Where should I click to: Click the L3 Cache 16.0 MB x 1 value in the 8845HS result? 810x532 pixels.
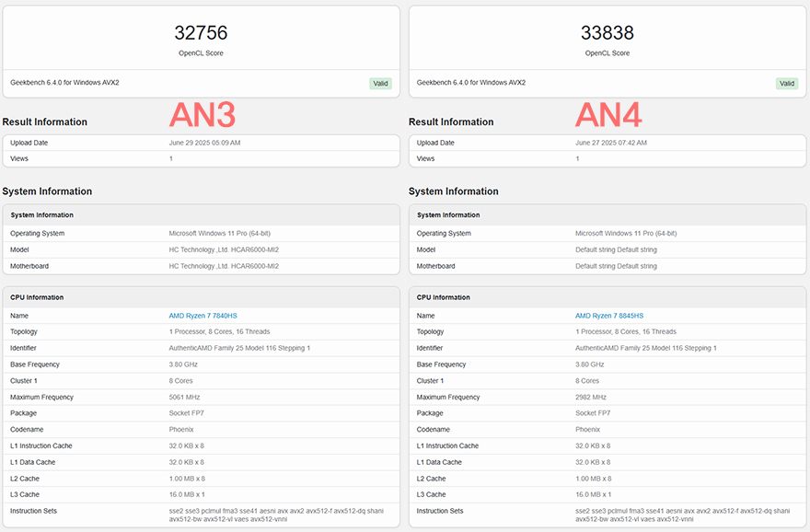594,495
